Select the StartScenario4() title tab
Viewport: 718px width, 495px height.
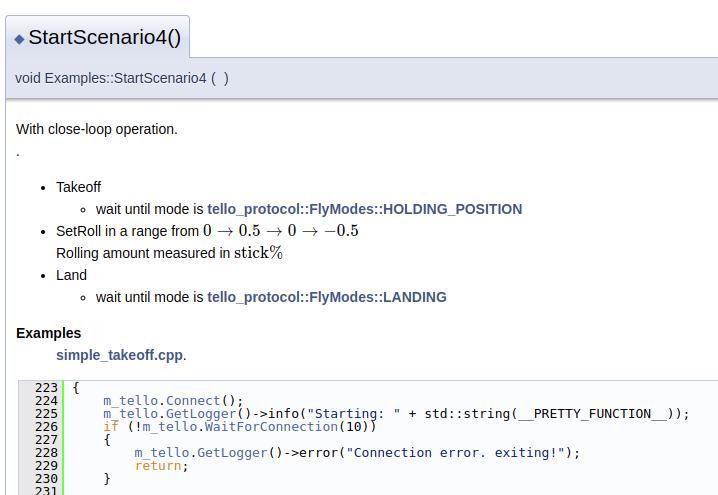tap(104, 39)
